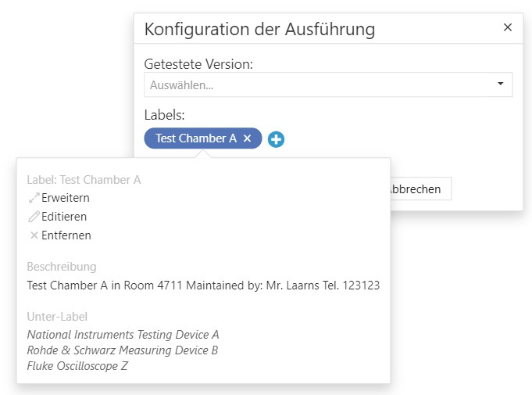The width and height of the screenshot is (532, 395).
Task: Click the pencil icon beside Editieren
Action: (34, 217)
